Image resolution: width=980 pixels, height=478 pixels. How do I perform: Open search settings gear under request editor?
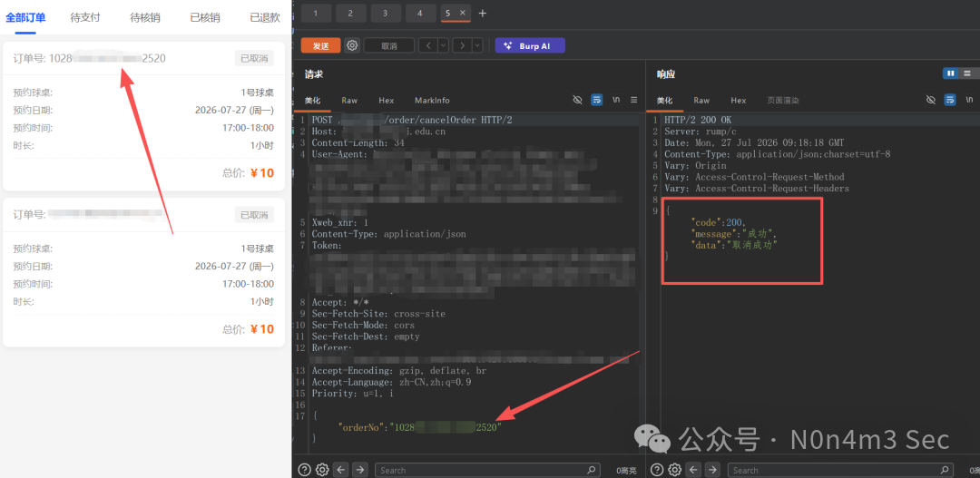click(322, 469)
